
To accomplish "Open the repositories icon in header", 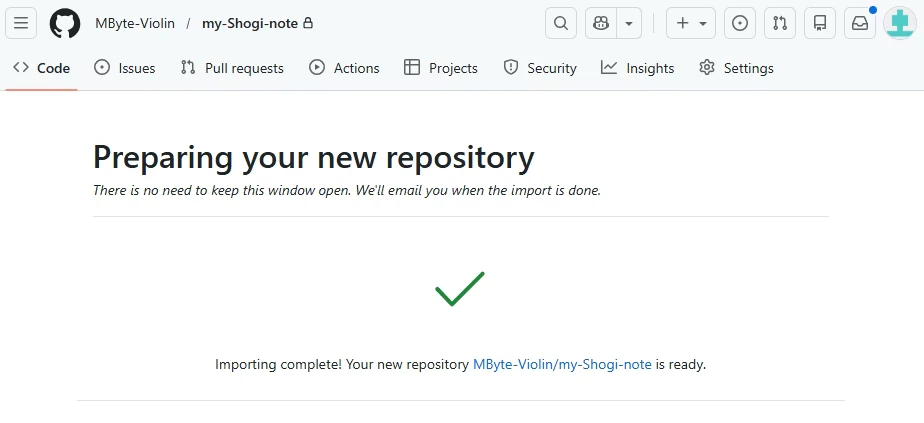I will point(820,24).
